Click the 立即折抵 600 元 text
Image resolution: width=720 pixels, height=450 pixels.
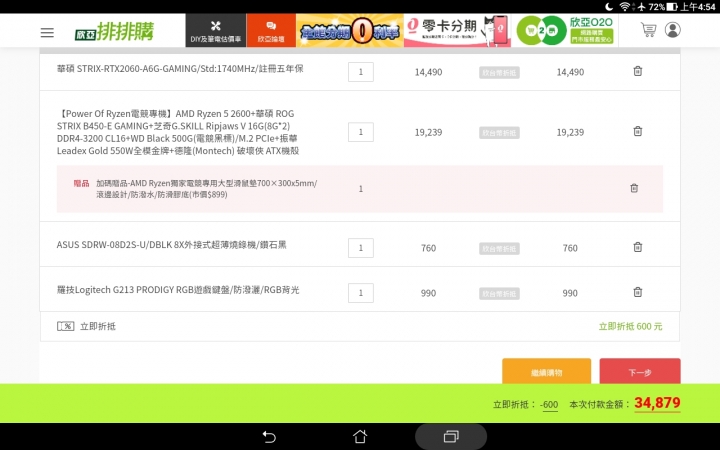(630, 326)
